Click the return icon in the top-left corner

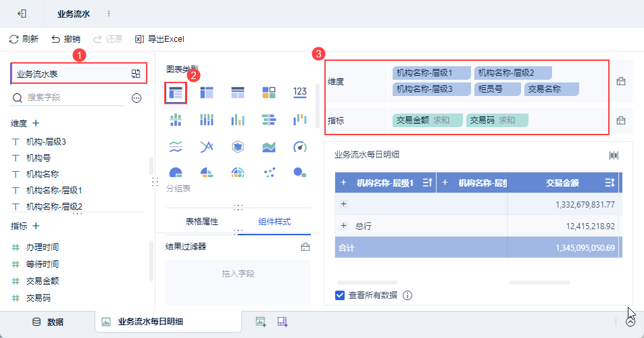[22, 14]
